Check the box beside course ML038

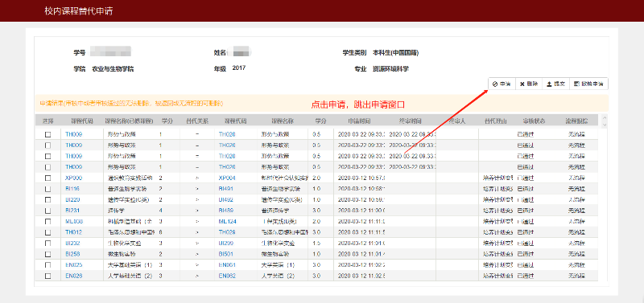48,221
